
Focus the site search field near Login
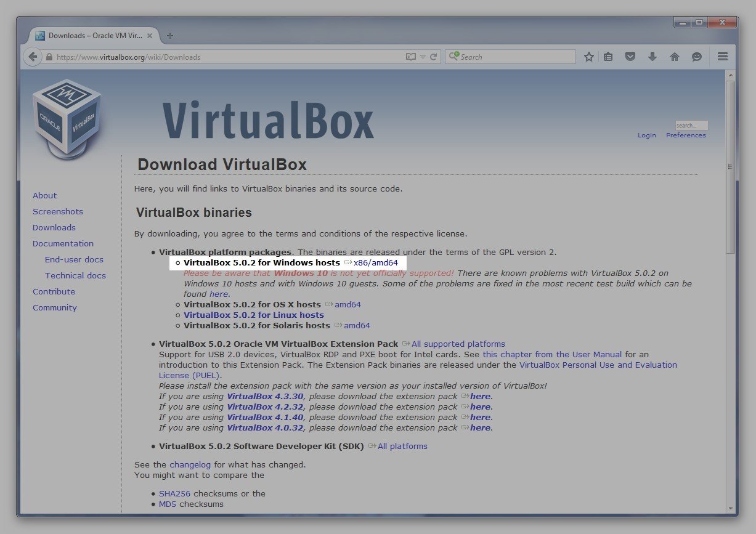tap(691, 125)
